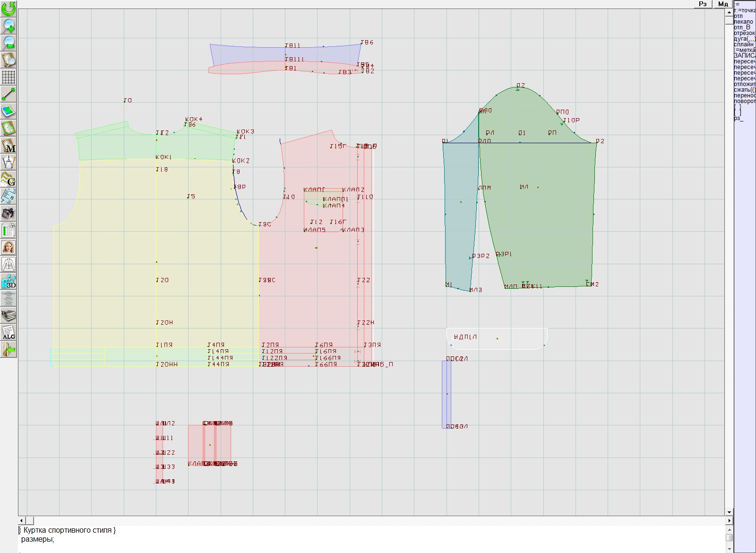
Task: Open the green spreadsheet table icon
Action: [x=9, y=231]
